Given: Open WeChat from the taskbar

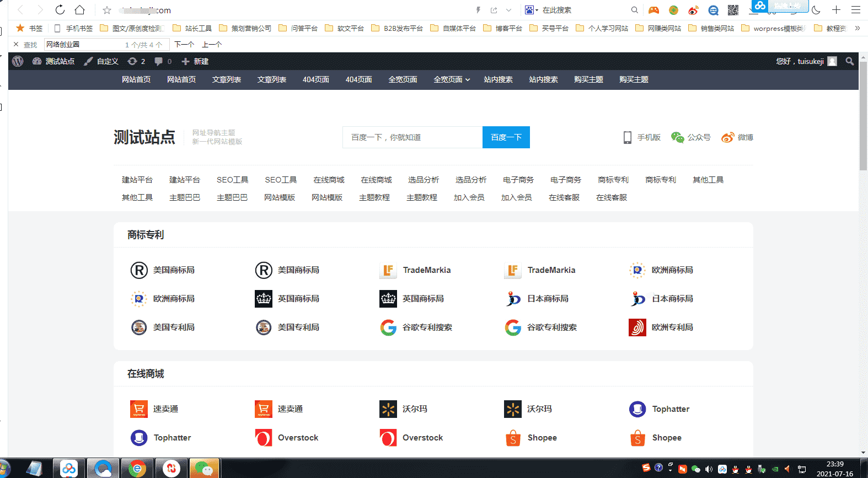Looking at the screenshot, I should click(x=204, y=469).
